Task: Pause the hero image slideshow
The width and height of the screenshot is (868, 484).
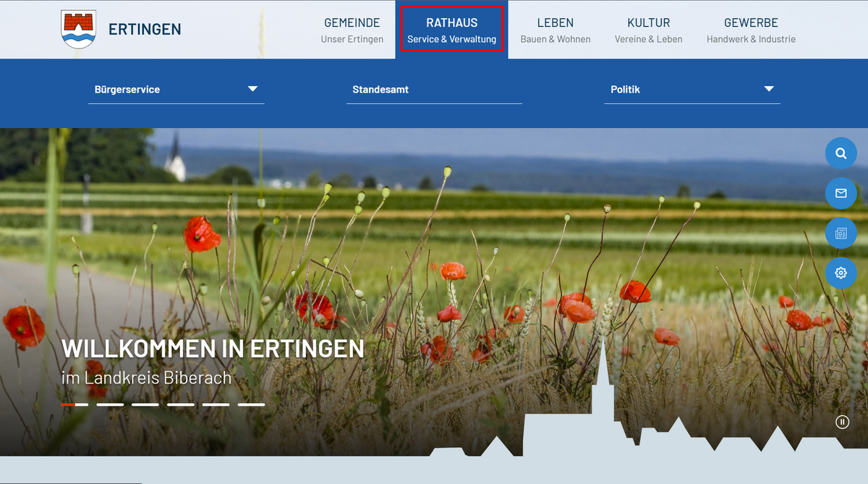Action: [x=842, y=422]
